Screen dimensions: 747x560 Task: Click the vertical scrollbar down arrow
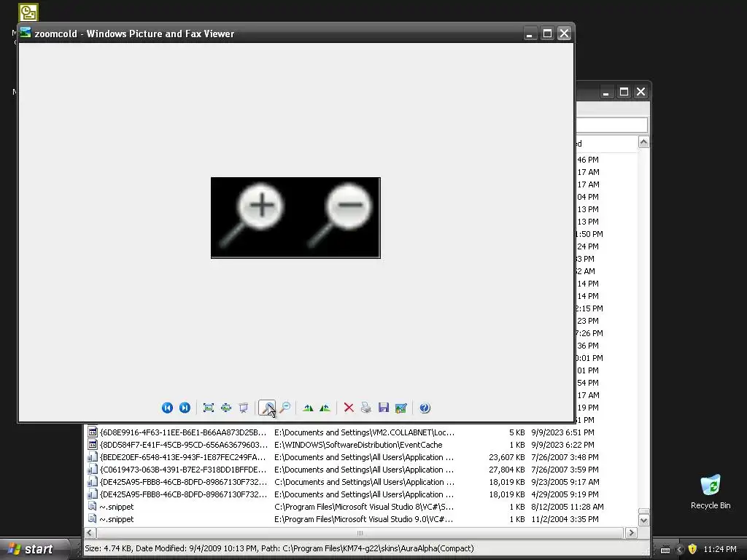(x=643, y=520)
